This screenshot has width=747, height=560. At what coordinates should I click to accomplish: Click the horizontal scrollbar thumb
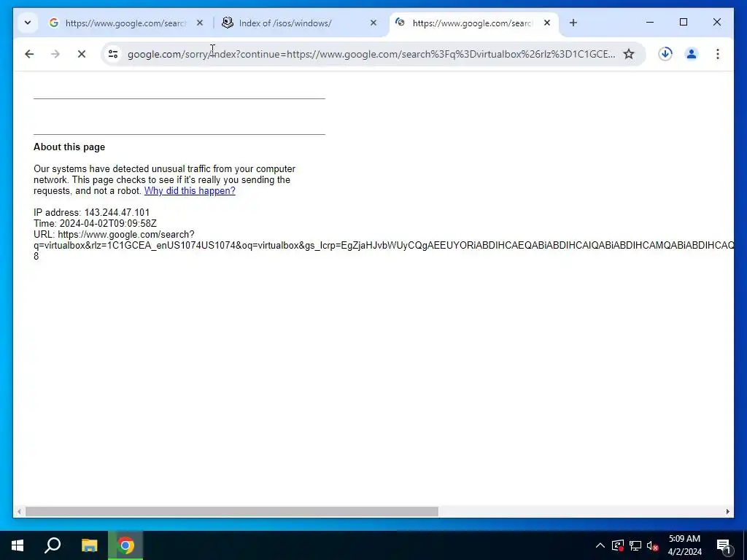coord(231,511)
